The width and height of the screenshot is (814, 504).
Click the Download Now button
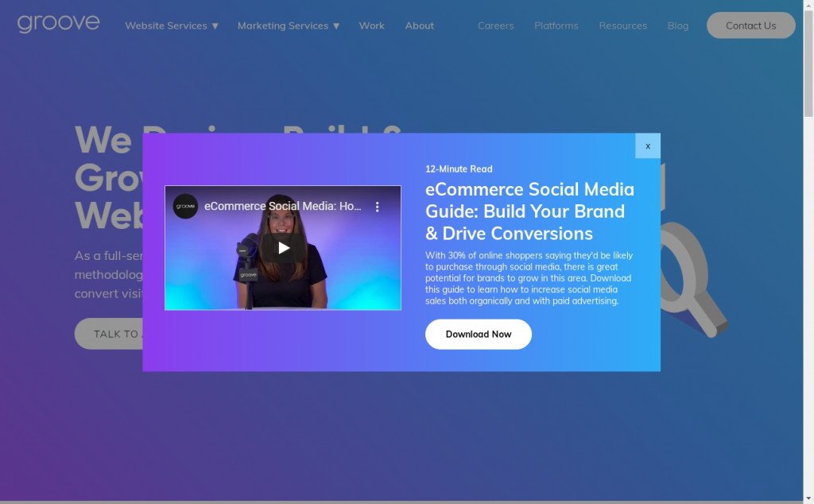pyautogui.click(x=478, y=334)
